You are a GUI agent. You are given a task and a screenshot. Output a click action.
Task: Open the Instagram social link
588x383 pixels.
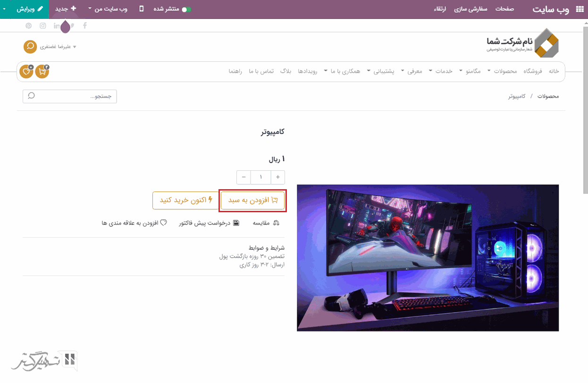tap(42, 26)
